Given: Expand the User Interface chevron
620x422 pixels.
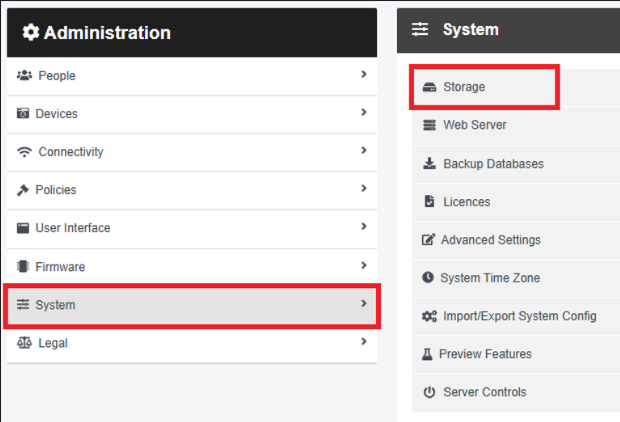Looking at the screenshot, I should point(364,226).
